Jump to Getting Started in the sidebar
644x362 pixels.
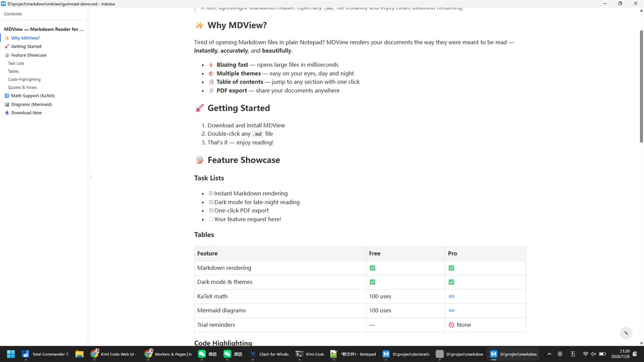click(26, 46)
